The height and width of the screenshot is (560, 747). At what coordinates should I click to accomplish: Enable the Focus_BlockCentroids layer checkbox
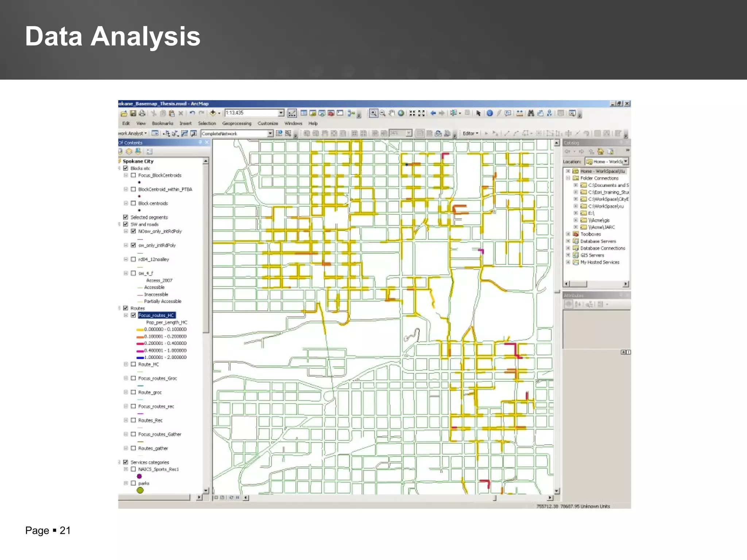point(133,175)
